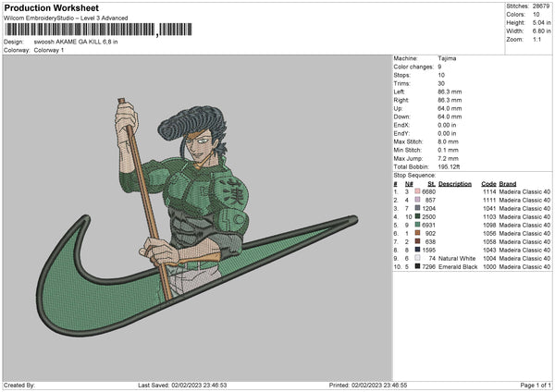The width and height of the screenshot is (555, 392).
Task: Click the Colors count value at top right
Action: click(536, 15)
